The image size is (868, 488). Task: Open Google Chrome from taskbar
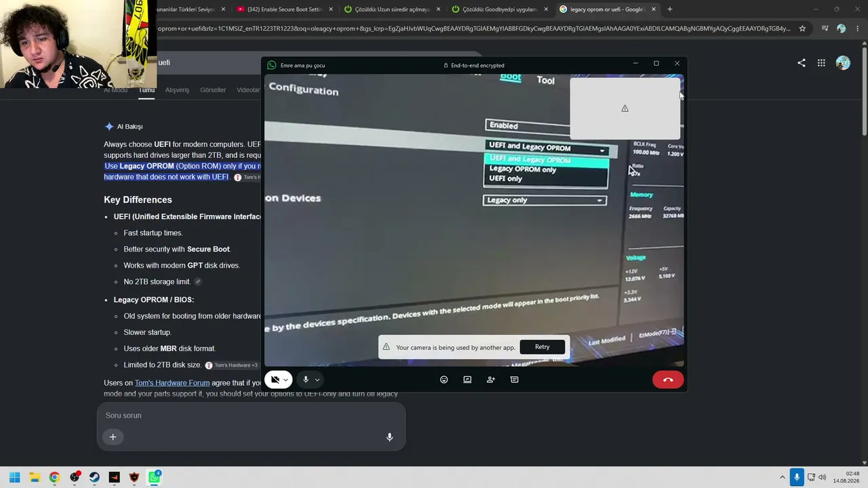(x=54, y=477)
